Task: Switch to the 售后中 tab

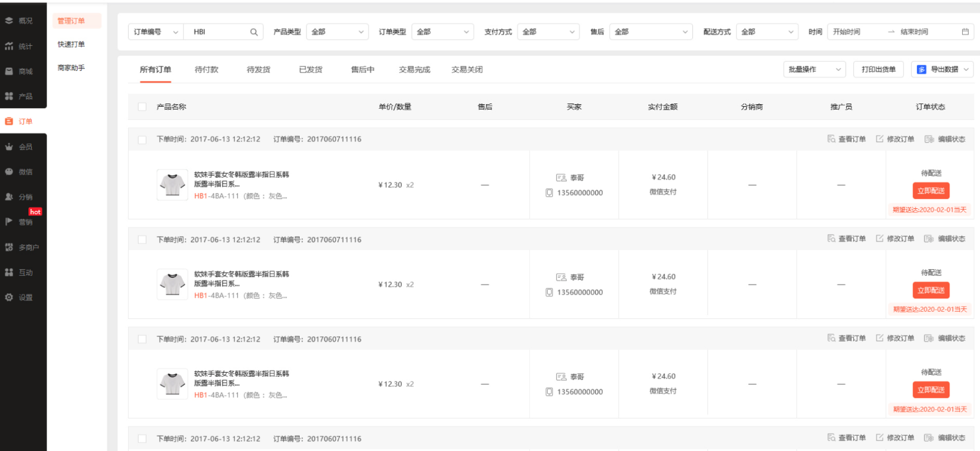Action: coord(363,70)
